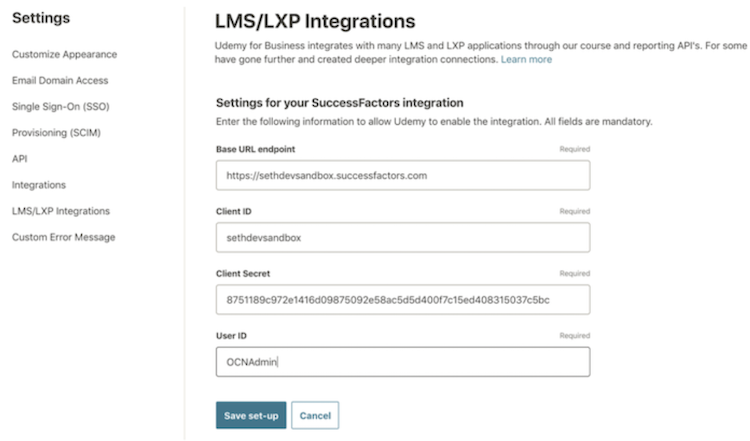
Task: Open Customize Appearance in the settings sidebar
Action: (x=64, y=54)
